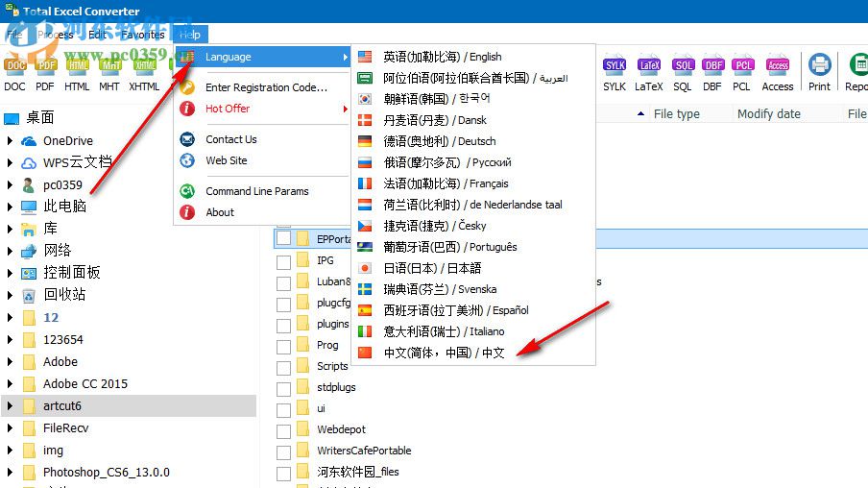868x488 pixels.
Task: Click the HTML format converter icon
Action: click(x=77, y=65)
